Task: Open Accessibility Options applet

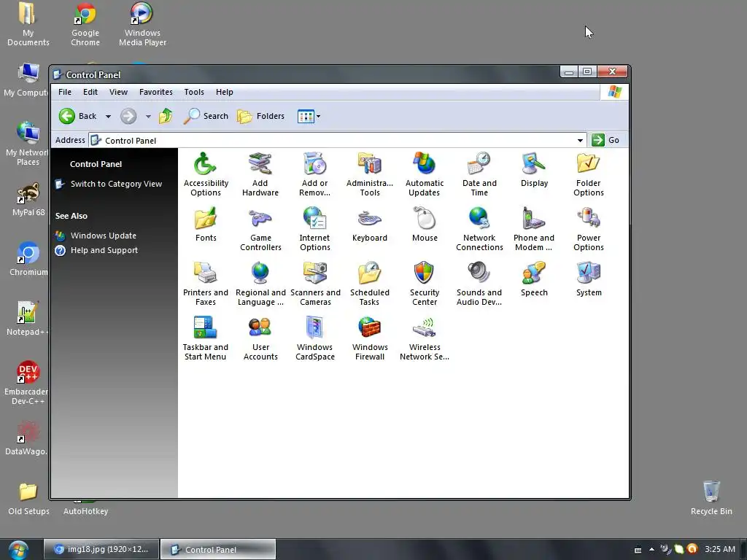Action: [x=205, y=174]
